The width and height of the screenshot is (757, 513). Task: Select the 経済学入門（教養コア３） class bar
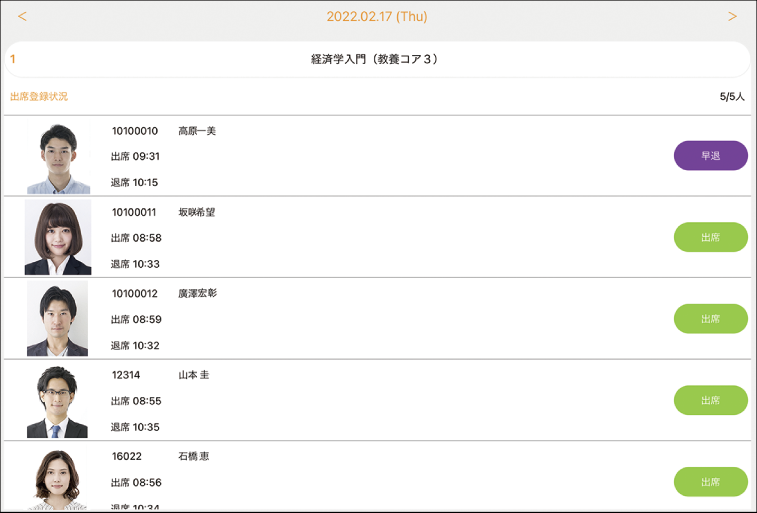pos(376,59)
